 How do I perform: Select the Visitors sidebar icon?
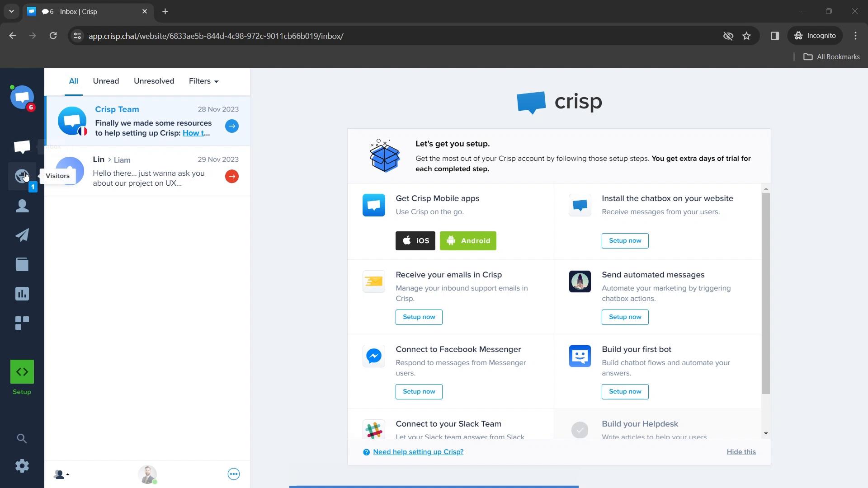click(x=22, y=176)
